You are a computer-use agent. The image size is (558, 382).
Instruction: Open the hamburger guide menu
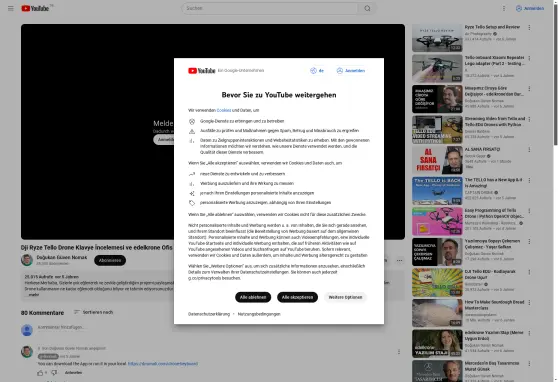pyautogui.click(x=11, y=8)
